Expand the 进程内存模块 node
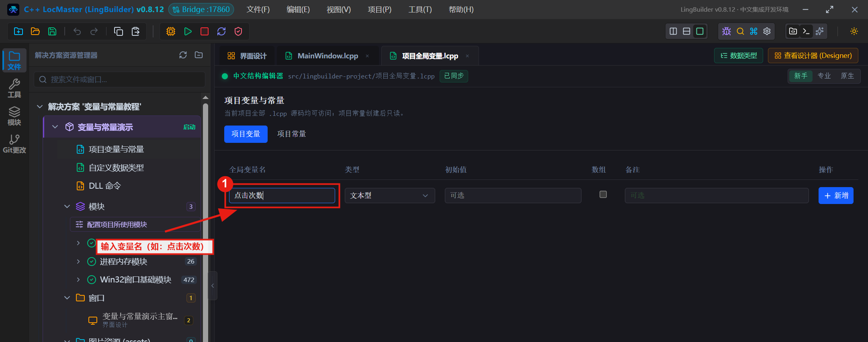 tap(78, 262)
